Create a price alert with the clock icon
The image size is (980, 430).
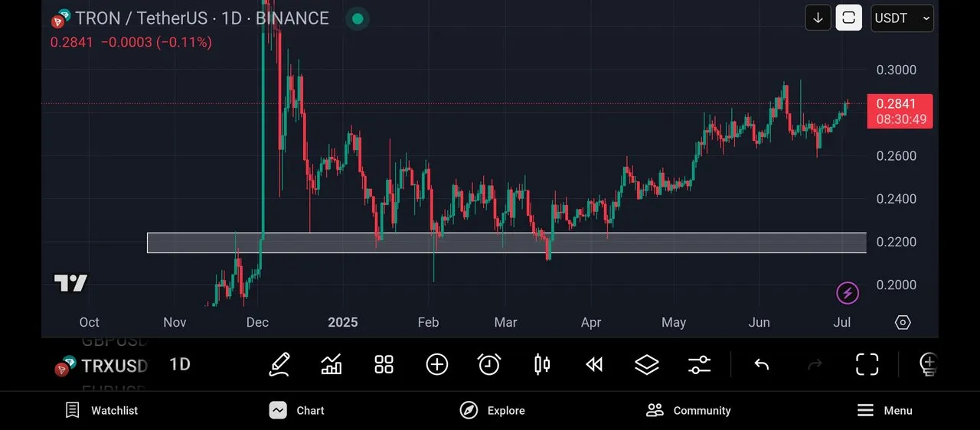point(489,364)
